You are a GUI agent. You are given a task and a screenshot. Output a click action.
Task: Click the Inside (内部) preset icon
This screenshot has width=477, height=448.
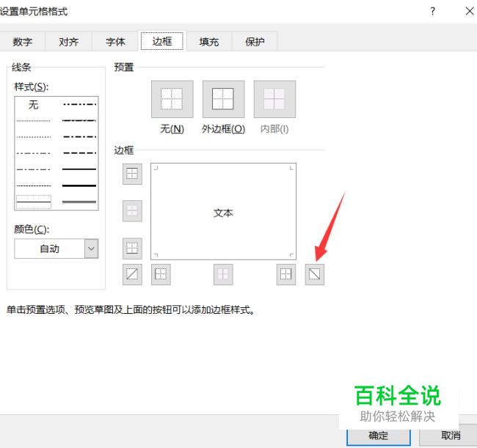point(274,99)
